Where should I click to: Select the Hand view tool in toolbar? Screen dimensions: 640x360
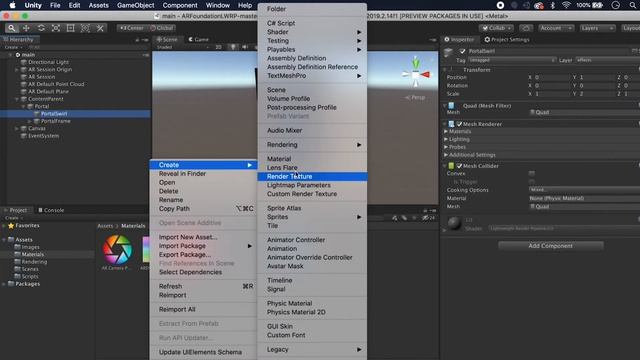pyautogui.click(x=11, y=28)
